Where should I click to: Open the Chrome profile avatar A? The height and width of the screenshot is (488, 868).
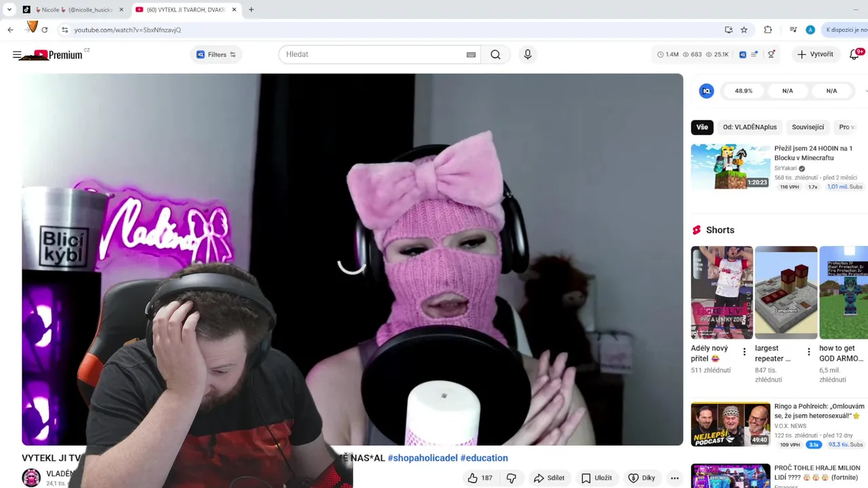(x=810, y=30)
